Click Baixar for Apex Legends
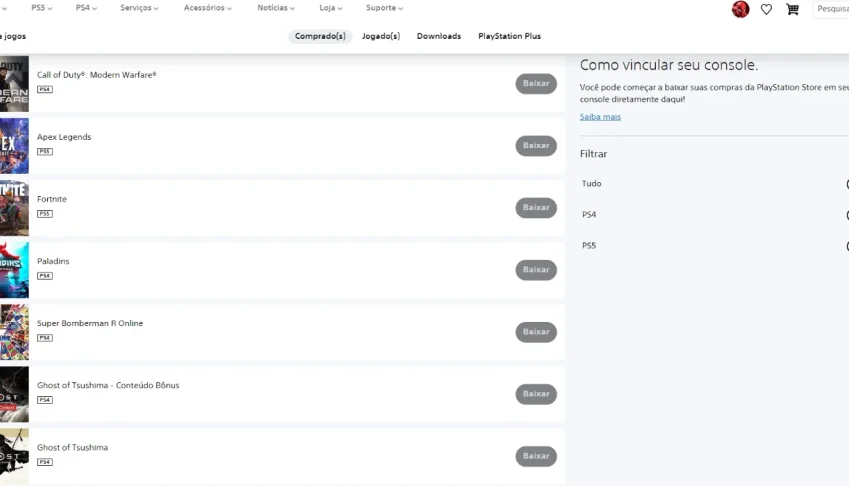This screenshot has width=849, height=486. (536, 146)
